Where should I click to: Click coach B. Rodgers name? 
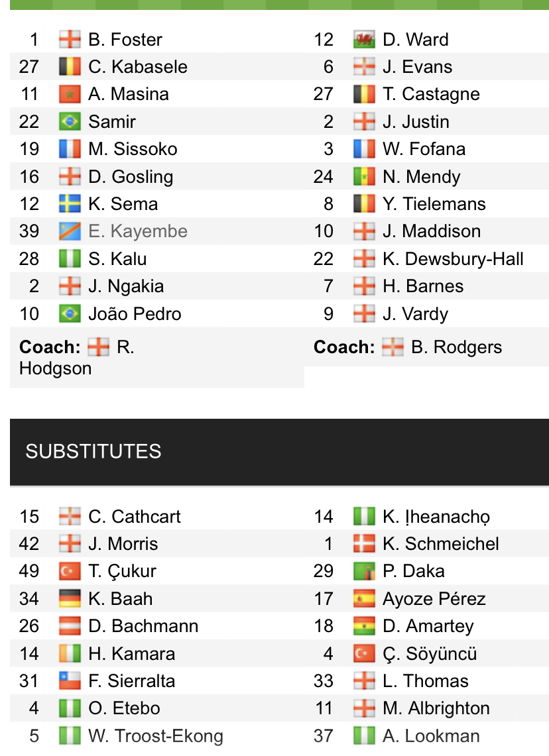[x=456, y=347]
